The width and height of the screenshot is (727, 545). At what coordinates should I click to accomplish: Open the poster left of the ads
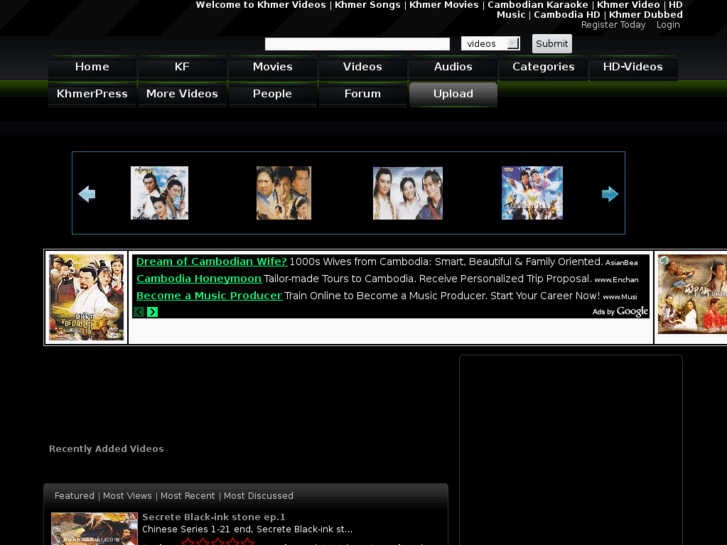pos(87,297)
